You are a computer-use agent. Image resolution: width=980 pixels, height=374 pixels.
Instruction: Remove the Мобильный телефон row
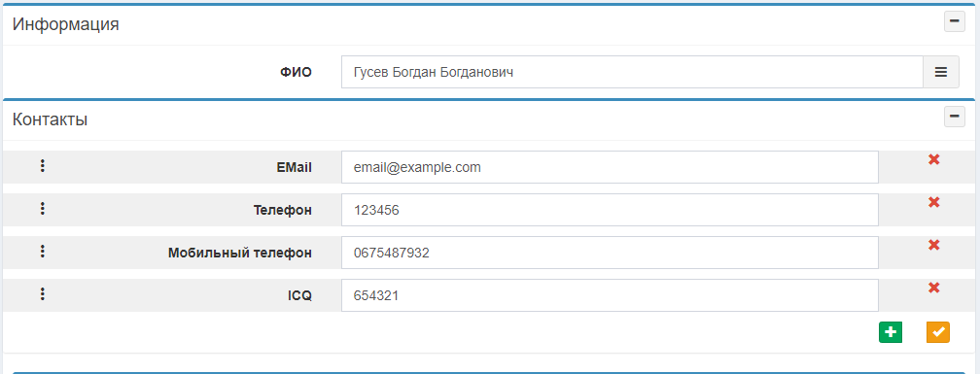(933, 245)
